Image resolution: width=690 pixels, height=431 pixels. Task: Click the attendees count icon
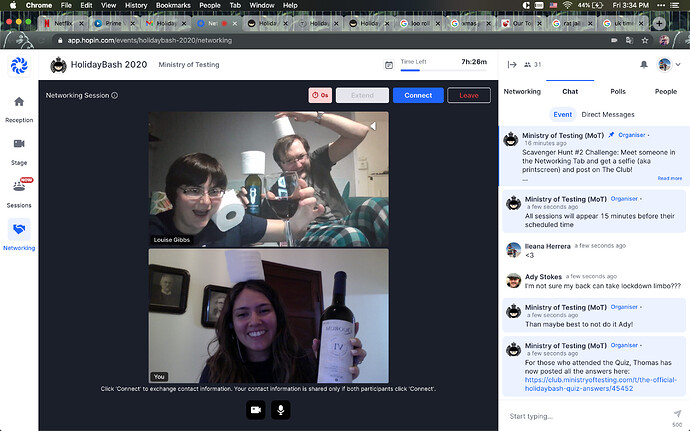coord(527,65)
